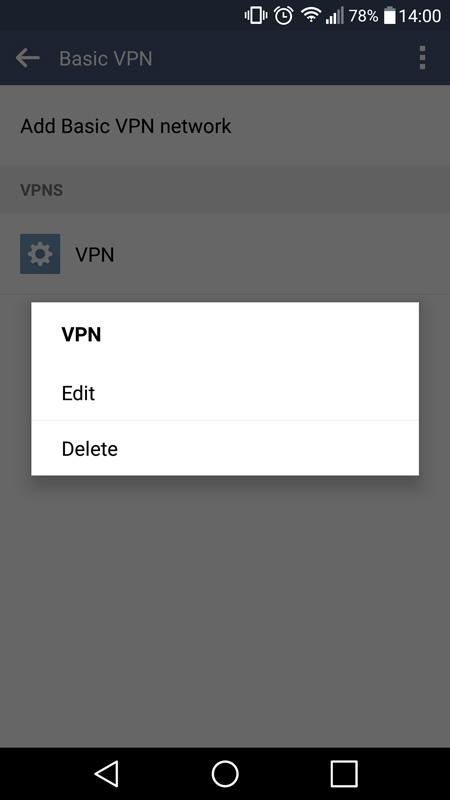Tap the back arrow in header
The width and height of the screenshot is (450, 800).
(x=28, y=58)
